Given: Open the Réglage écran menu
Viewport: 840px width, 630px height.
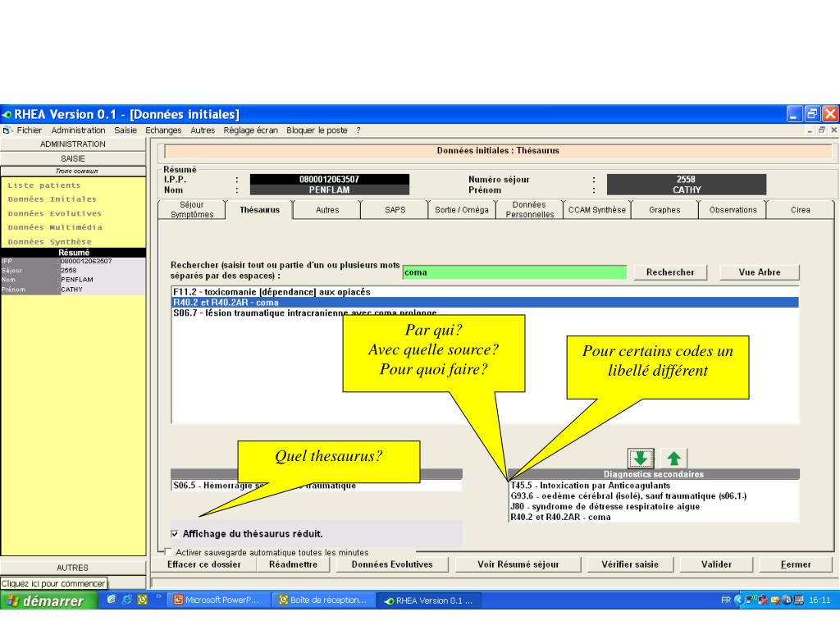Looking at the screenshot, I should 251,130.
